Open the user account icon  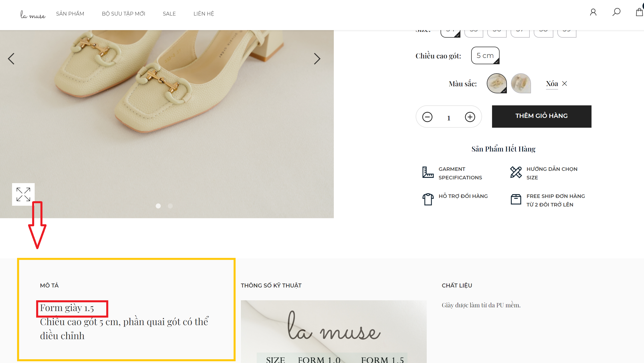click(x=593, y=12)
